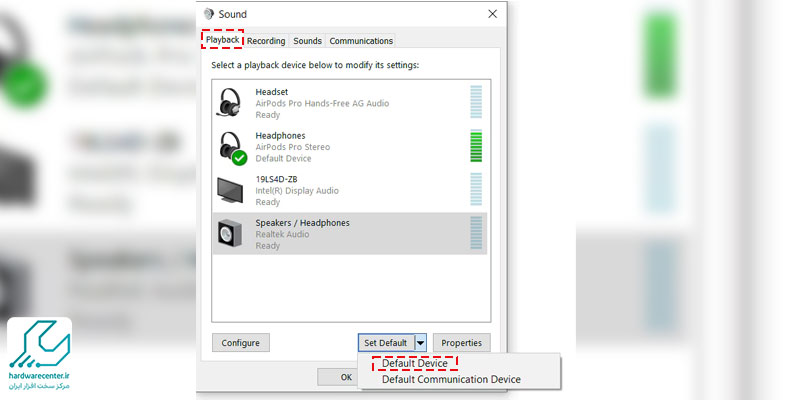Image resolution: width=800 pixels, height=400 pixels.
Task: Expand the Set Default dropdown arrow
Action: 421,343
